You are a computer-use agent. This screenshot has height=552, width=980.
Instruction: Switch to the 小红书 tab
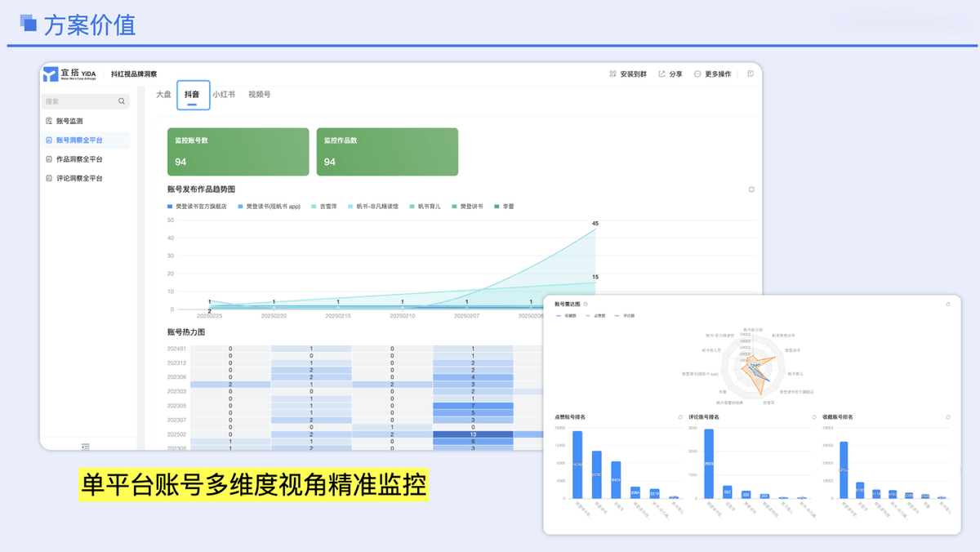[222, 94]
